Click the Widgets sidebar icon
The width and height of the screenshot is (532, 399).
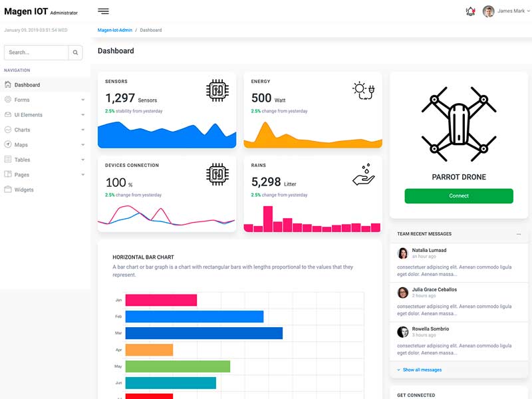click(x=8, y=190)
